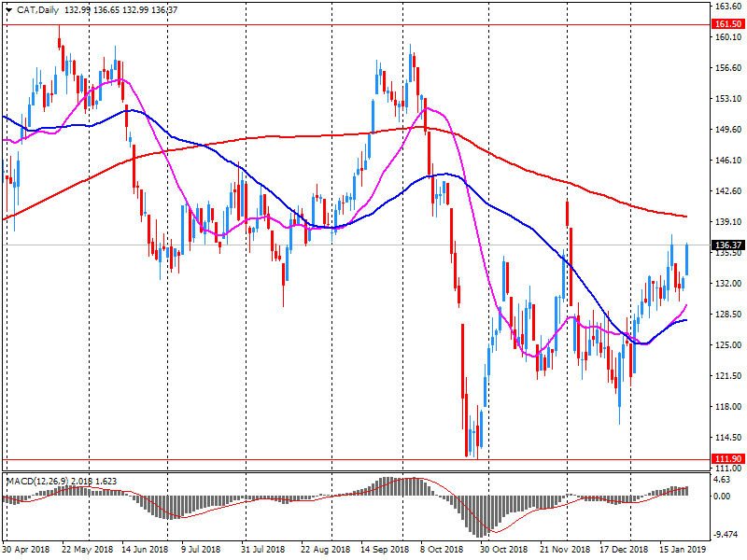The width and height of the screenshot is (747, 560).
Task: Click the 163.60 price scale value
Action: (728, 7)
